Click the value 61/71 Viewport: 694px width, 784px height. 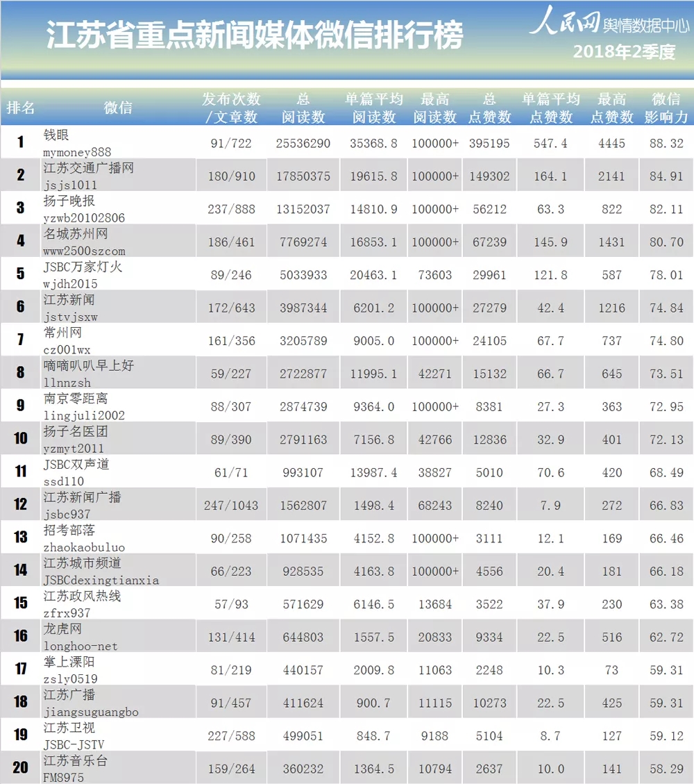pos(231,474)
